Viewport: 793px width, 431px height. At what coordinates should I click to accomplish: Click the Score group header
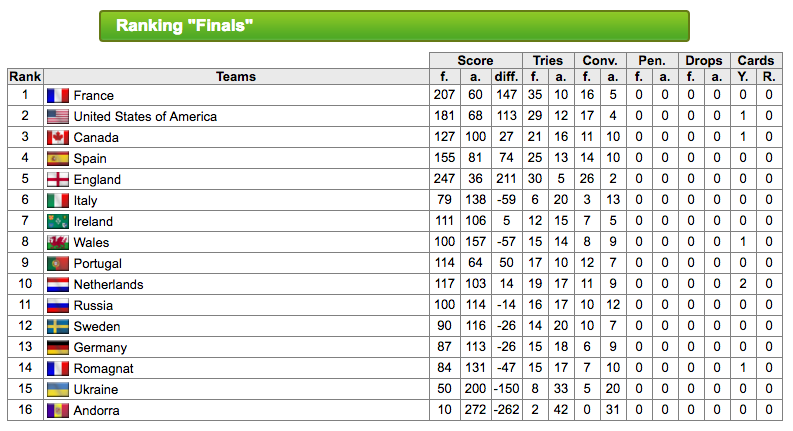click(x=476, y=60)
